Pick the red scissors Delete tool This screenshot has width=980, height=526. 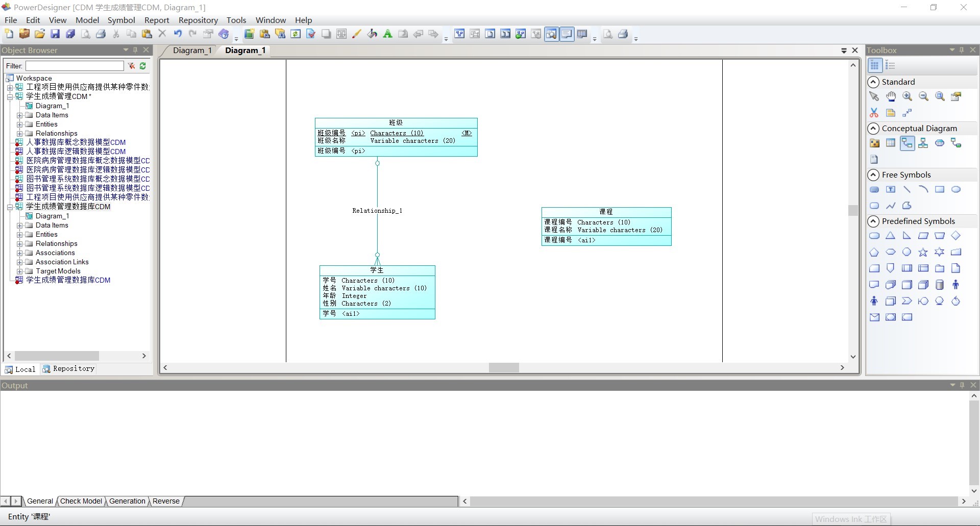click(874, 113)
